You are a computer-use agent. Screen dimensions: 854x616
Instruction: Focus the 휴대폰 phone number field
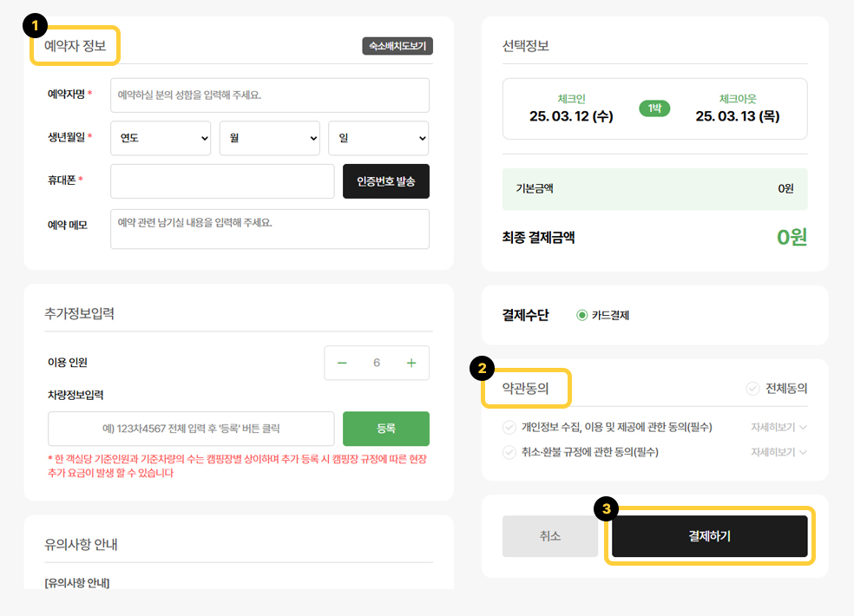(x=222, y=181)
